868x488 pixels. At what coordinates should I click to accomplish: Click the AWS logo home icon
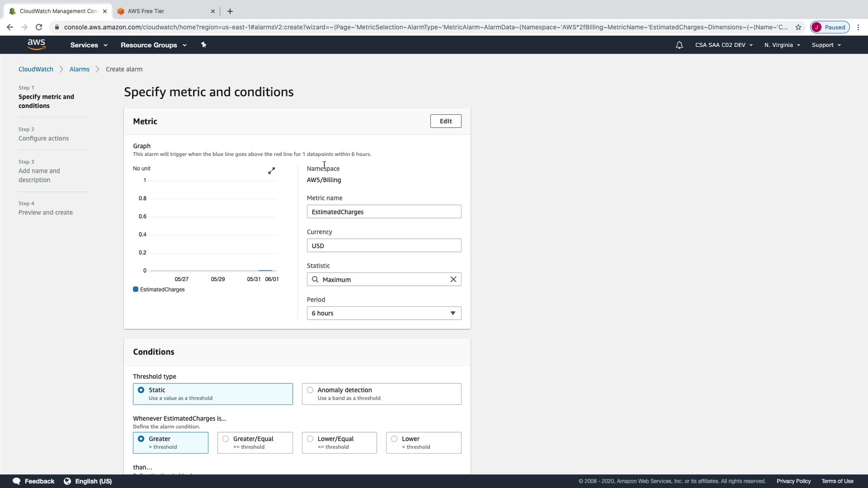[36, 45]
